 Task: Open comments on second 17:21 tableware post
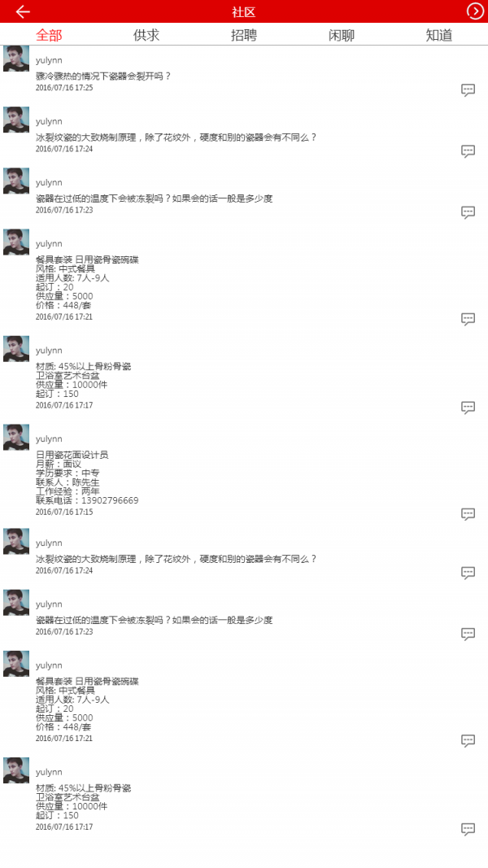(468, 740)
